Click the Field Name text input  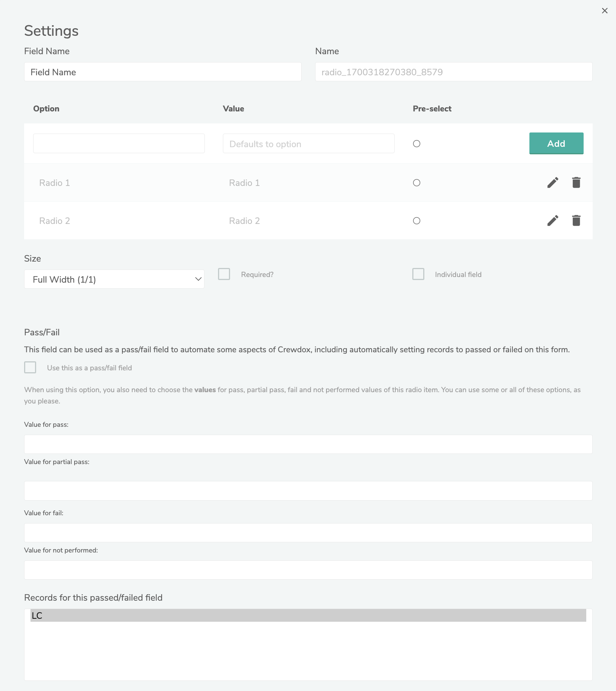coord(163,72)
